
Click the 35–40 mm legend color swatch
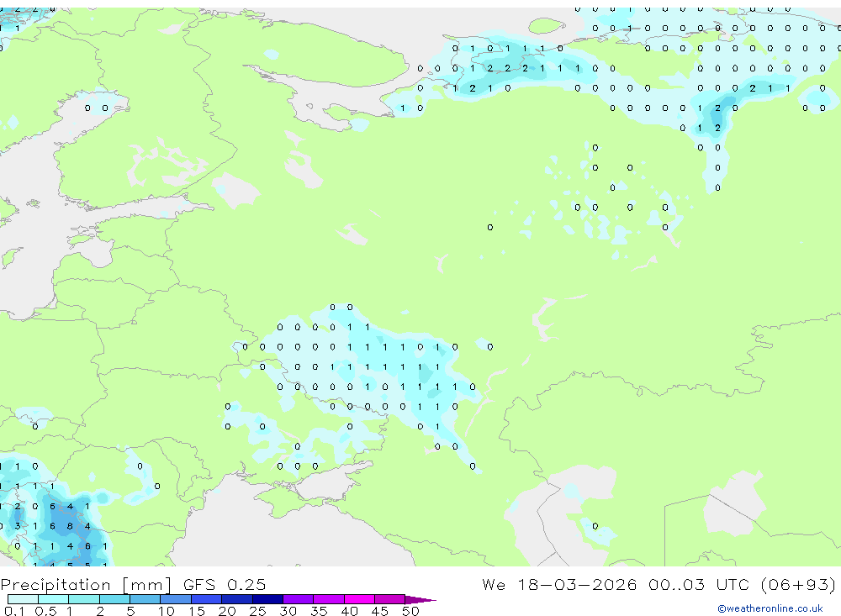point(329,599)
